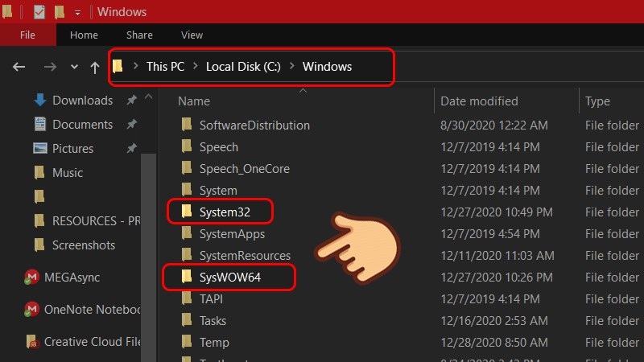Select the Temp folder

coord(214,343)
